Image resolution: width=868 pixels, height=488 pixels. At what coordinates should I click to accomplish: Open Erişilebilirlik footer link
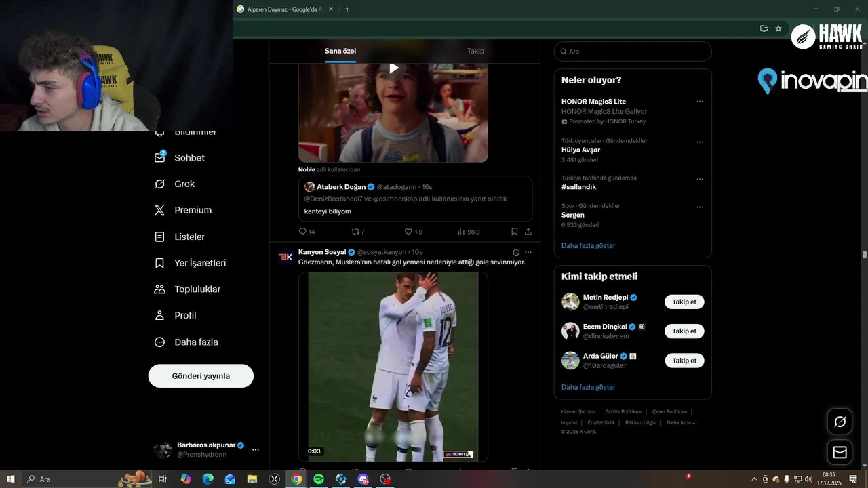coord(601,422)
